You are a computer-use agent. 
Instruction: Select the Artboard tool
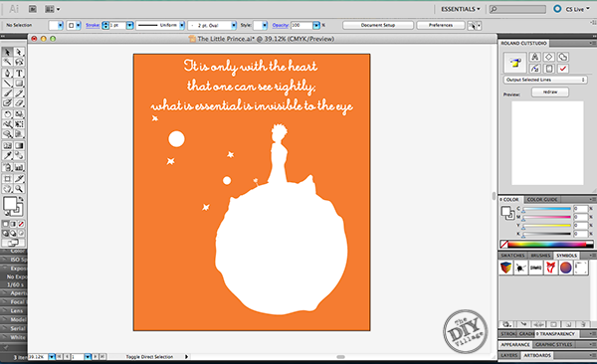tap(7, 179)
